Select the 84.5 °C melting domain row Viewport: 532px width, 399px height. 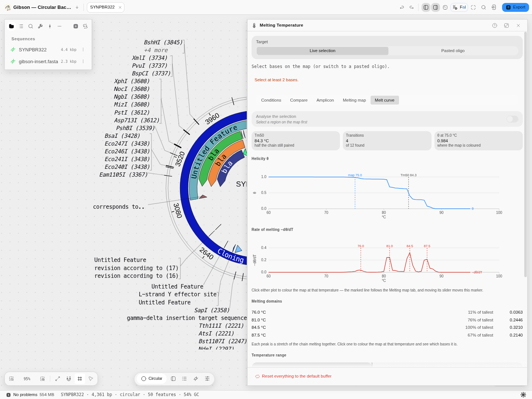point(387,328)
